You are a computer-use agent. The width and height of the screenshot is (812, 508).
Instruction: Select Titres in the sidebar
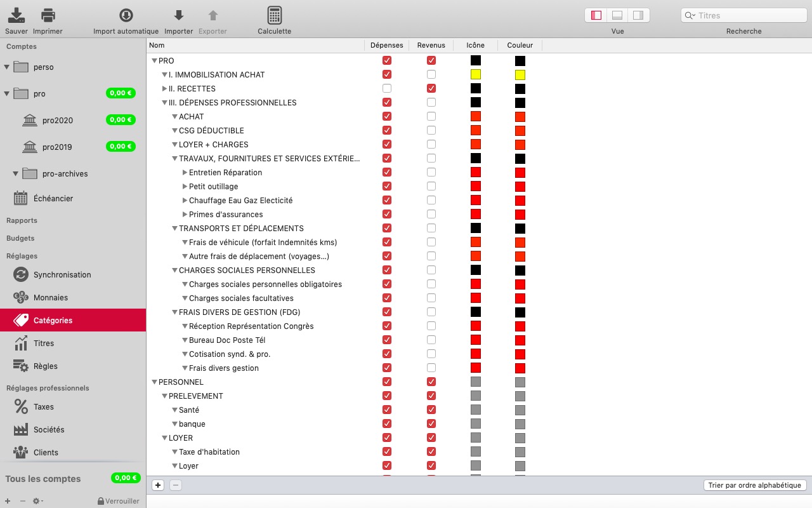point(43,343)
